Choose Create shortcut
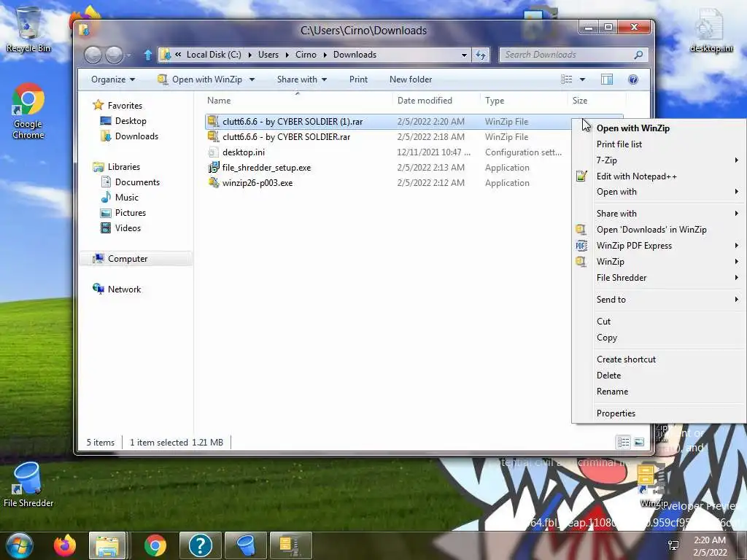747x560 pixels. pos(626,359)
